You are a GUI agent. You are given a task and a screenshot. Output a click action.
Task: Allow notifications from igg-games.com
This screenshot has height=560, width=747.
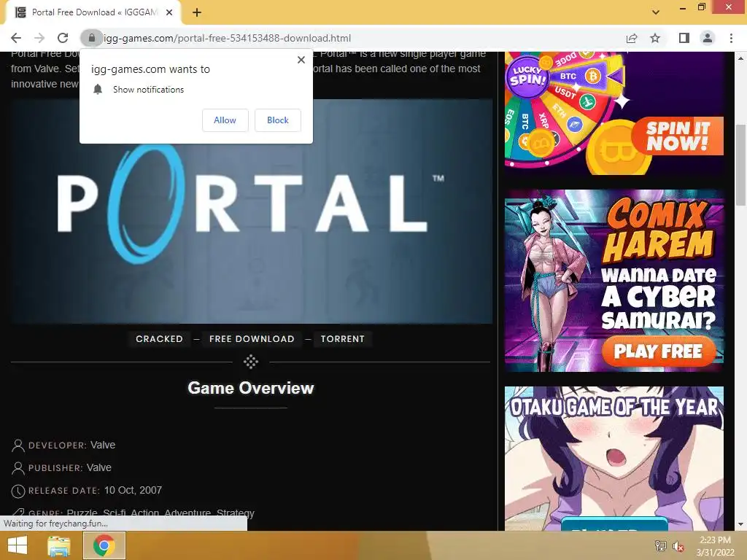[x=225, y=120]
